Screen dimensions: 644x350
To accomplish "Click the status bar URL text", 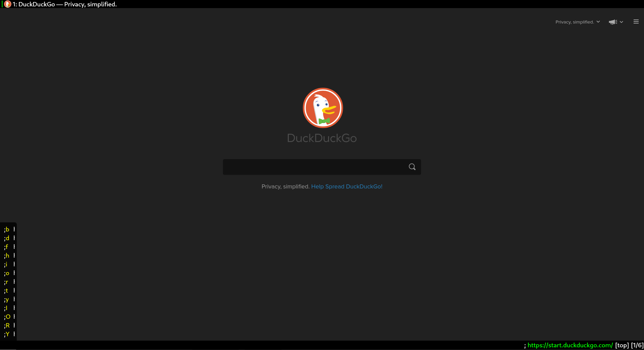I will [570, 345].
